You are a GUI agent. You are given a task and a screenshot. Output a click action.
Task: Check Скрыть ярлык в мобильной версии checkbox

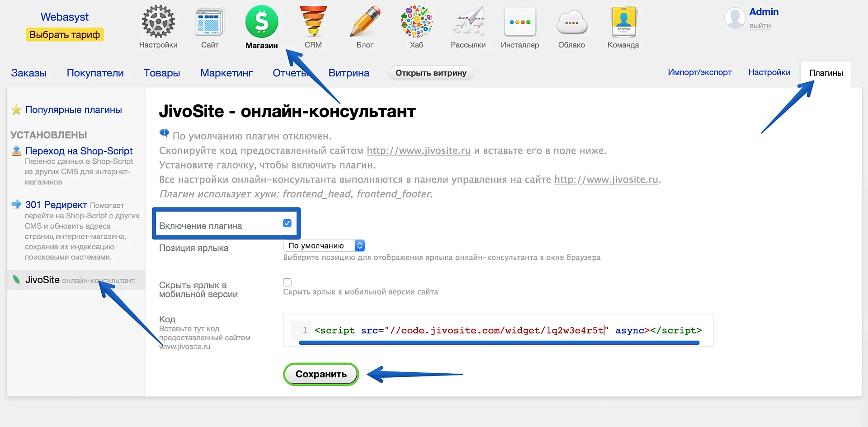tap(287, 282)
